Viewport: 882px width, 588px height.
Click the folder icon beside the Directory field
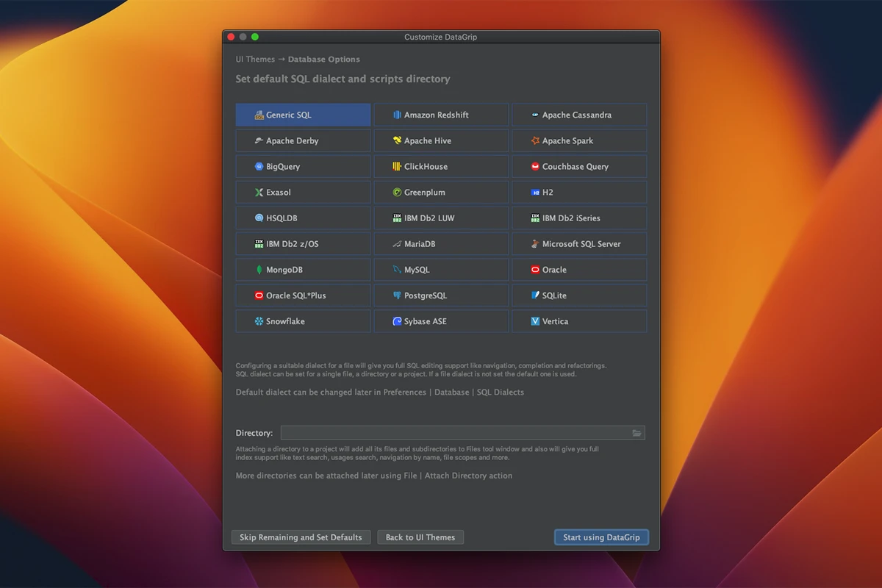[637, 433]
